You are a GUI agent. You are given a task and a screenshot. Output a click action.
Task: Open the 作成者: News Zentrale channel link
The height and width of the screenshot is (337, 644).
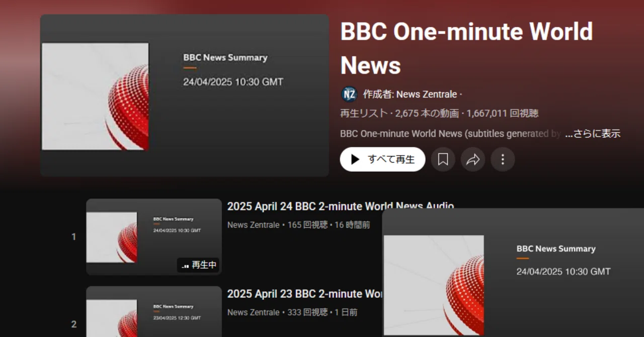[410, 94]
